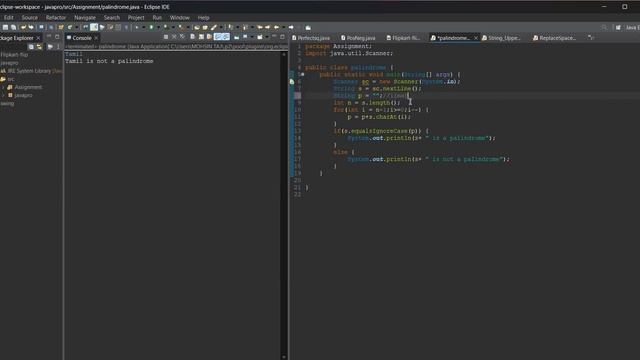The image size is (640, 360).
Task: Select the swing project
Action: (x=7, y=104)
